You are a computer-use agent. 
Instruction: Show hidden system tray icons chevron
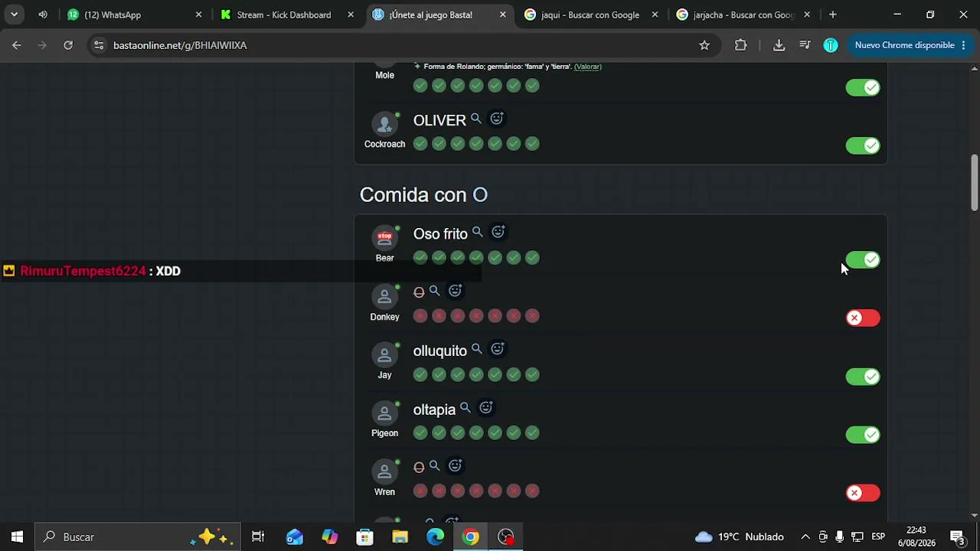point(805,536)
